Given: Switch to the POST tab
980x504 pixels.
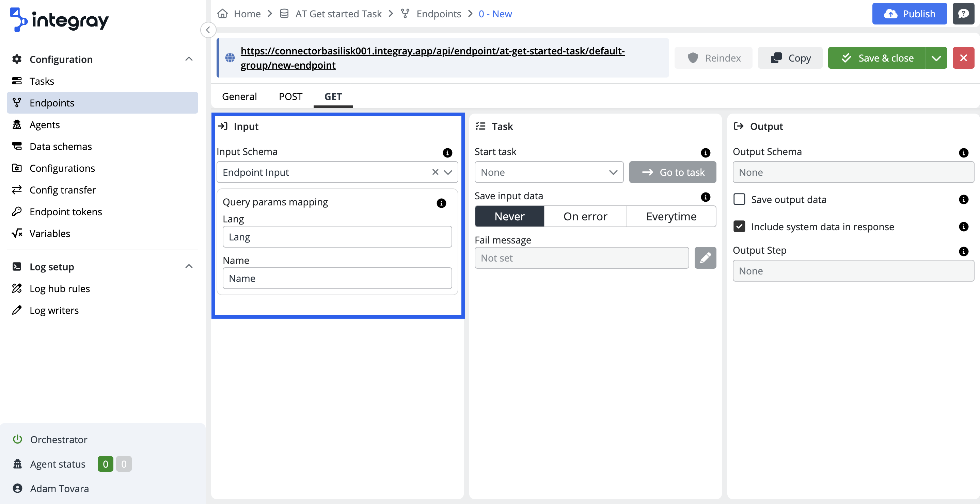Looking at the screenshot, I should point(290,97).
